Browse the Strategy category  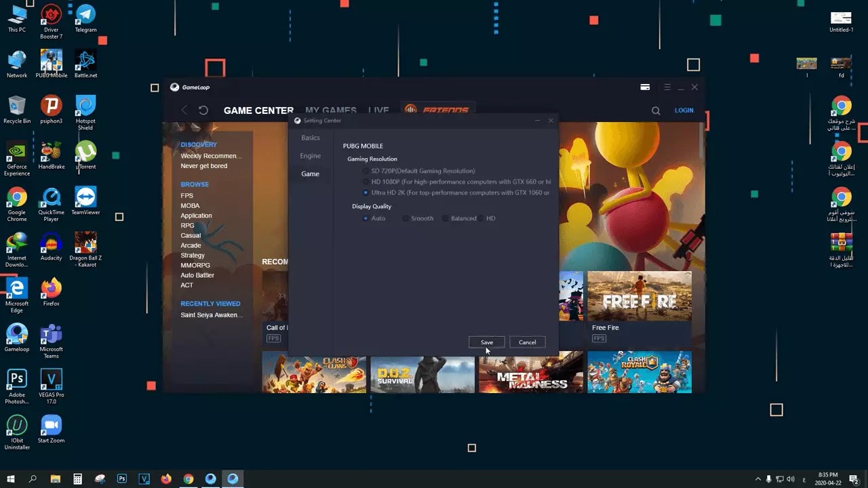click(x=193, y=256)
